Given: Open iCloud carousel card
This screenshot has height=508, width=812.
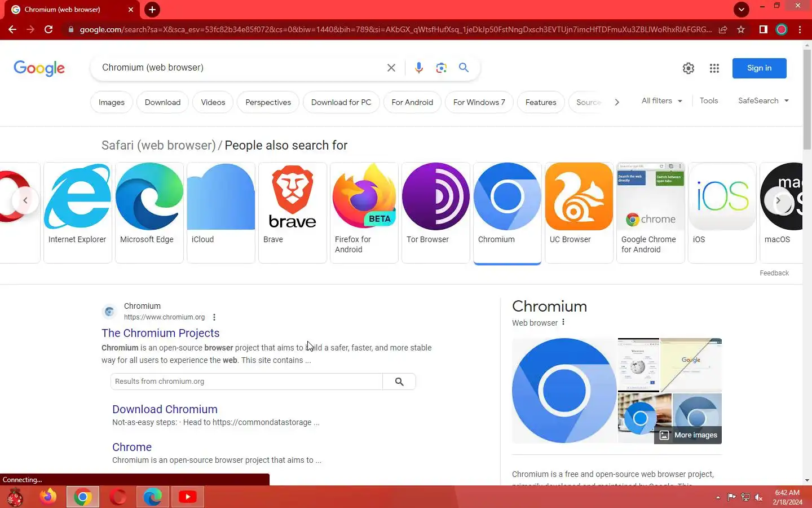Looking at the screenshot, I should (x=221, y=212).
